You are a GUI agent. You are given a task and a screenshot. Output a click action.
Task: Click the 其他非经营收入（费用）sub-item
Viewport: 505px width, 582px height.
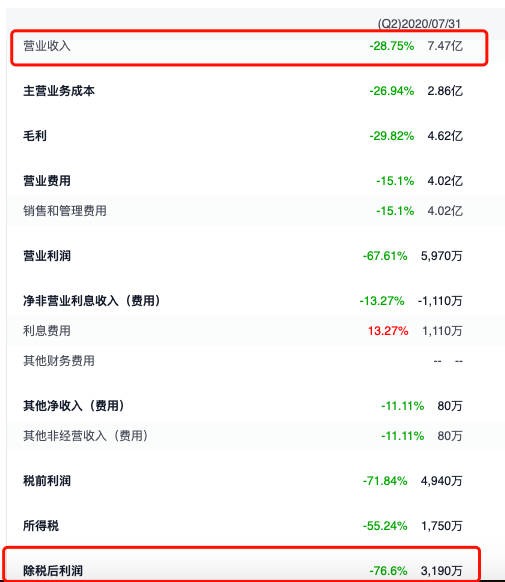coord(86,436)
